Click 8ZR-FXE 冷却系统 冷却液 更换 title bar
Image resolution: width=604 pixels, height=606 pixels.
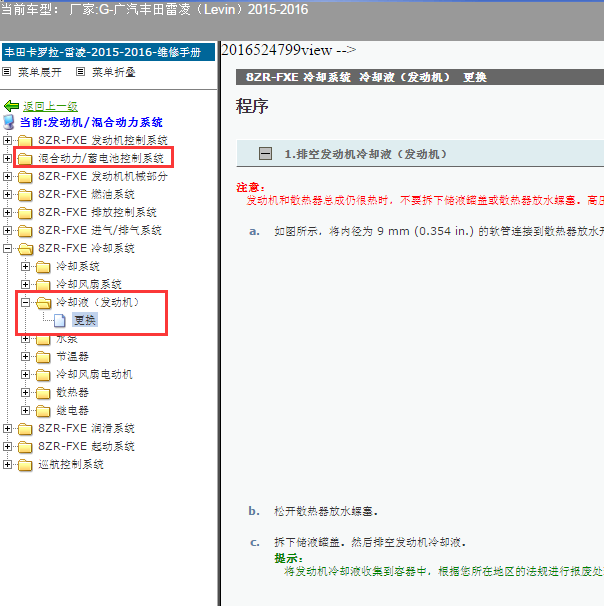(x=420, y=77)
